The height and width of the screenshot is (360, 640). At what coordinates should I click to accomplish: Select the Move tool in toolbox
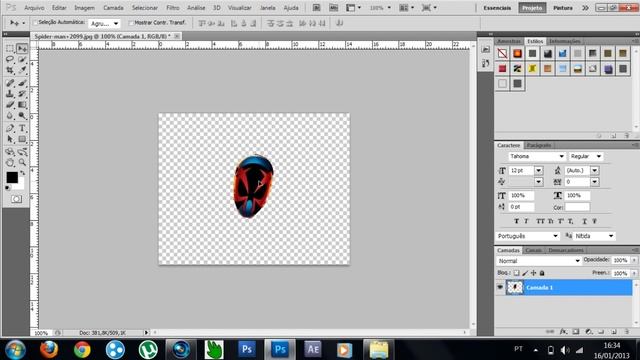(22, 49)
